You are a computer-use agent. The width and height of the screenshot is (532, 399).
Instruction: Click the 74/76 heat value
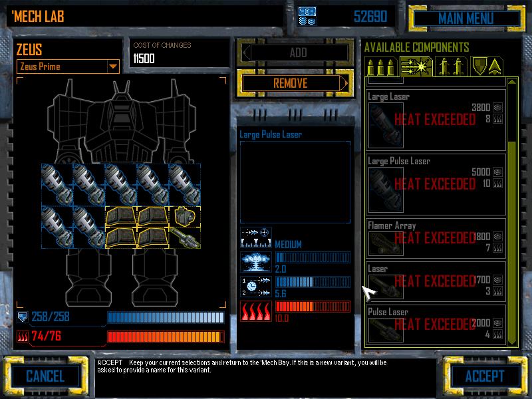pos(46,336)
